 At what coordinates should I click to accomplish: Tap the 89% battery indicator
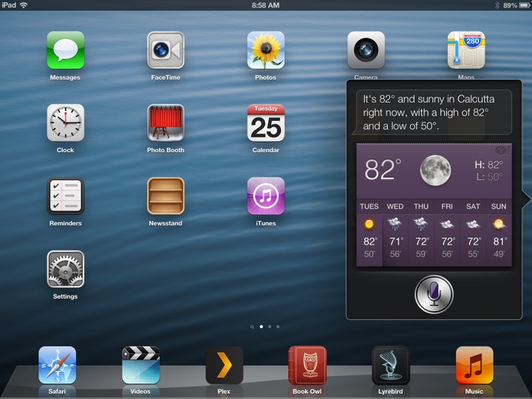(516, 5)
